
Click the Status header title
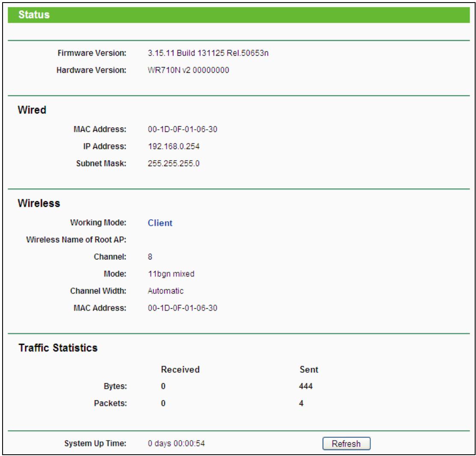pos(34,15)
